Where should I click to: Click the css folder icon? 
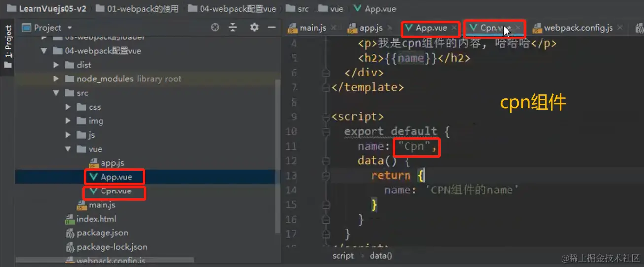tap(81, 107)
